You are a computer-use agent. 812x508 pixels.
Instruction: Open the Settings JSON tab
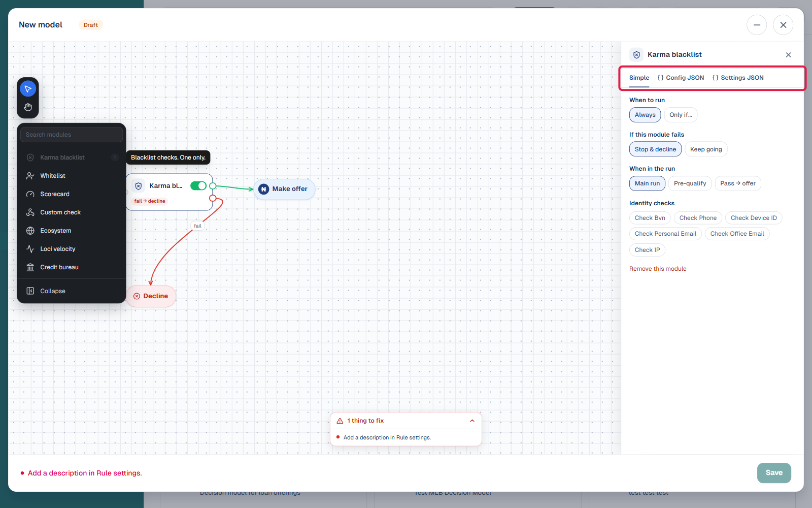click(738, 78)
